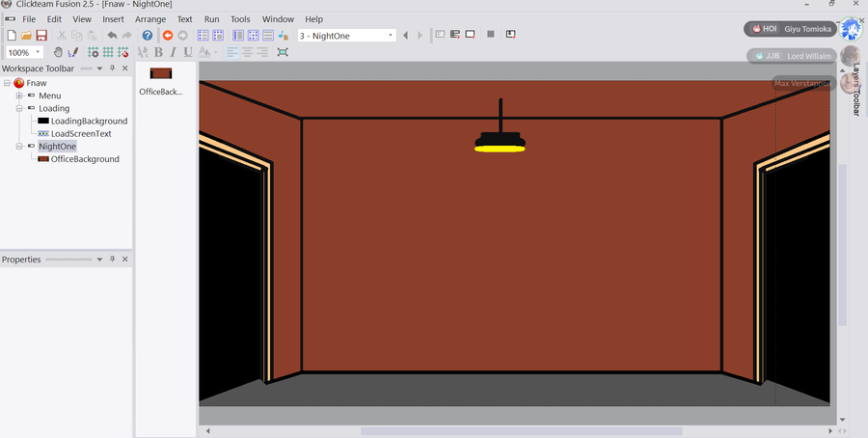Click the Run Frame icon

[470, 35]
